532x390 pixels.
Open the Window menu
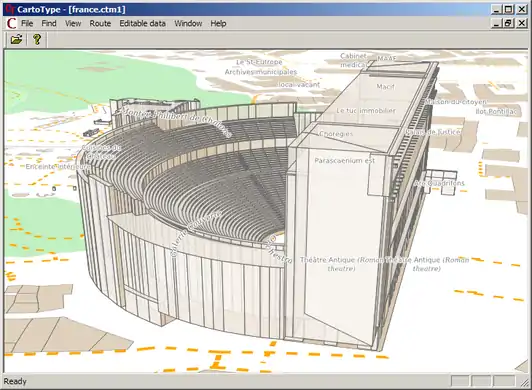(188, 23)
